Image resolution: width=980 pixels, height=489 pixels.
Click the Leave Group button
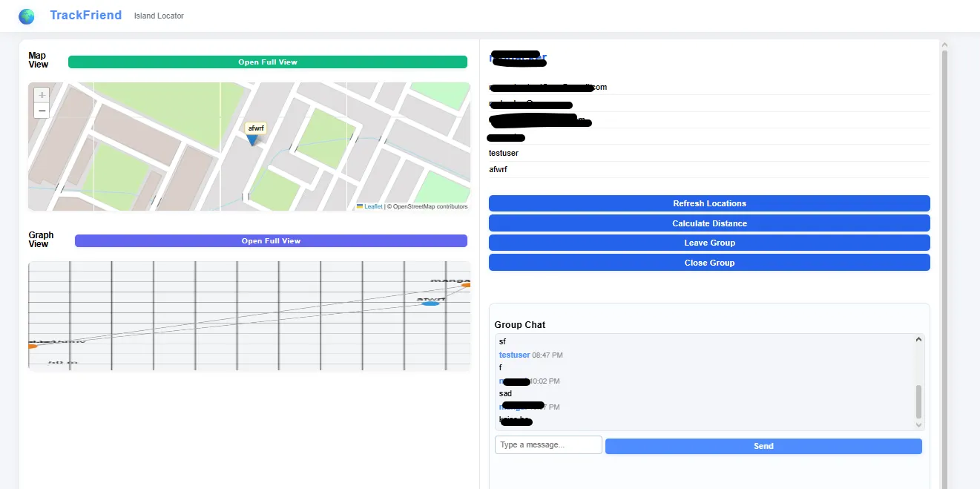tap(709, 243)
